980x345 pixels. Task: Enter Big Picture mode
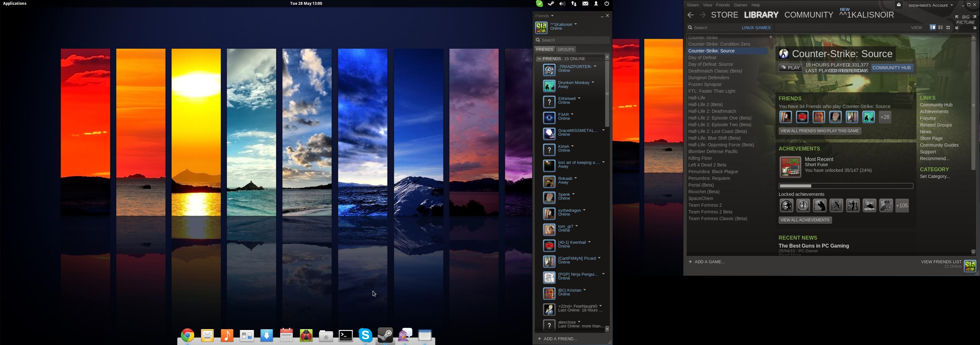(966, 22)
